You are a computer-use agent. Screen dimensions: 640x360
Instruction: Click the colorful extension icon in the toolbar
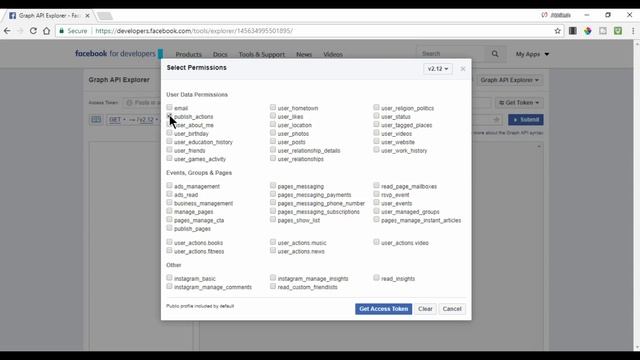588,31
